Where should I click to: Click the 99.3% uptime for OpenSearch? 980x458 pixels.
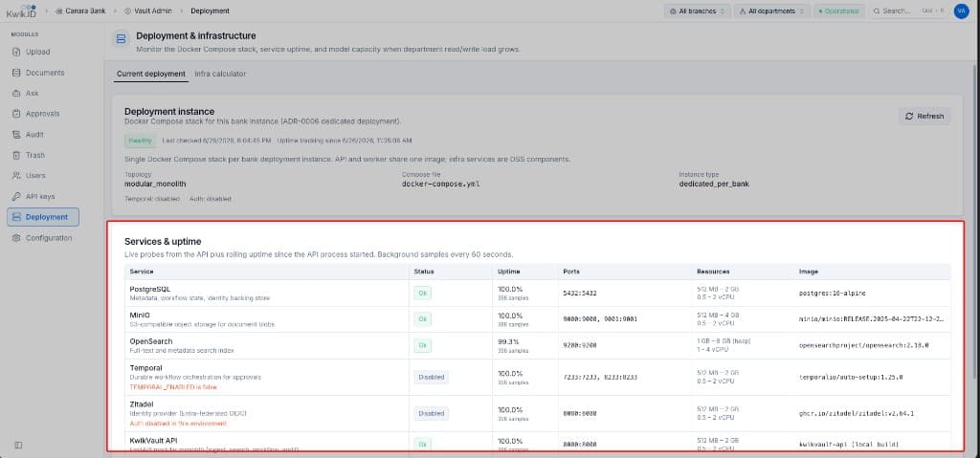pos(509,341)
